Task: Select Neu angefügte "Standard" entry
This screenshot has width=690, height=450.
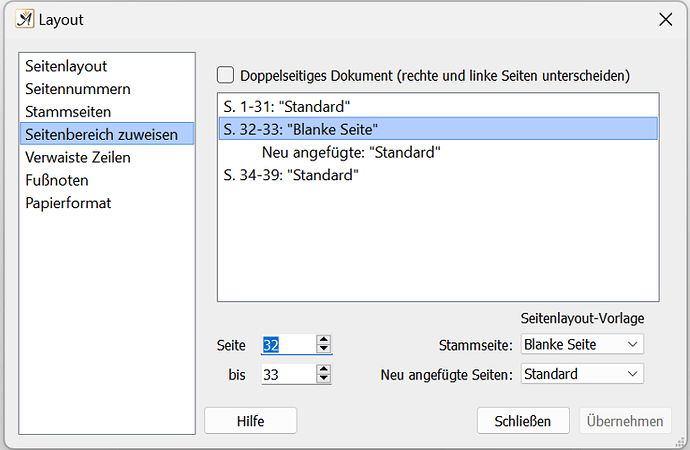Action: [x=351, y=152]
